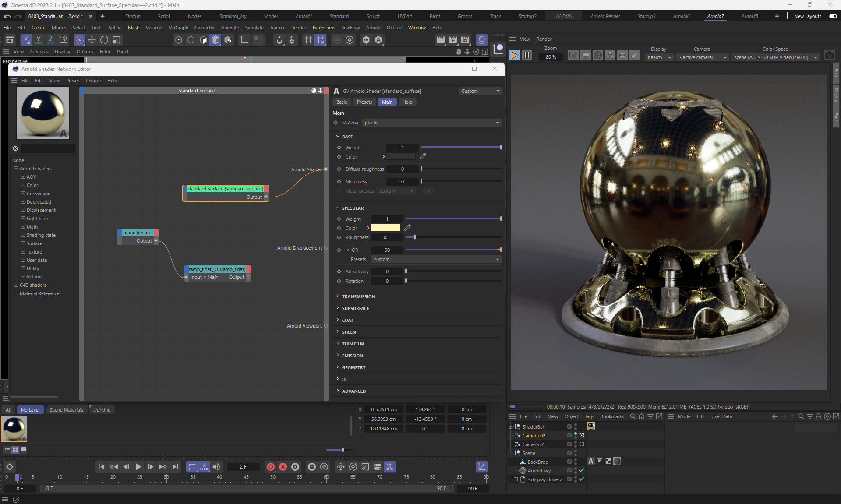Viewport: 841px width, 504px height.
Task: Click the Lighting layer button
Action: pyautogui.click(x=102, y=410)
